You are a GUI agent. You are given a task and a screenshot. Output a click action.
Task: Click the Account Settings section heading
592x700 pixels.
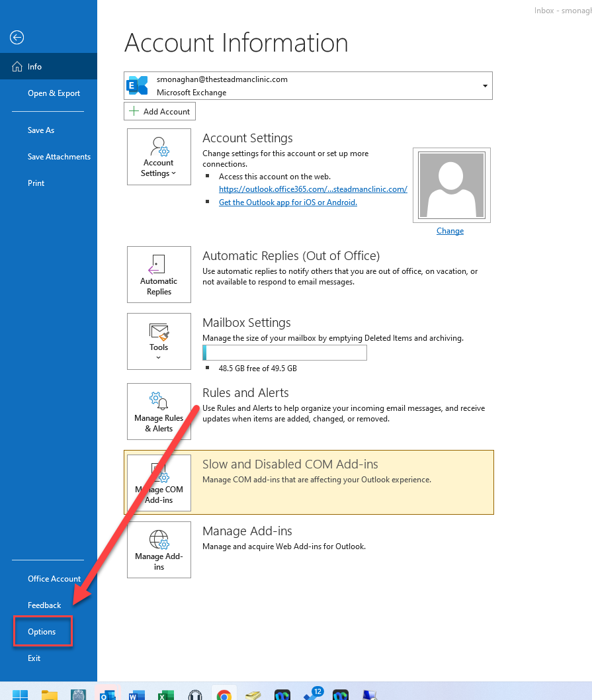(x=248, y=138)
